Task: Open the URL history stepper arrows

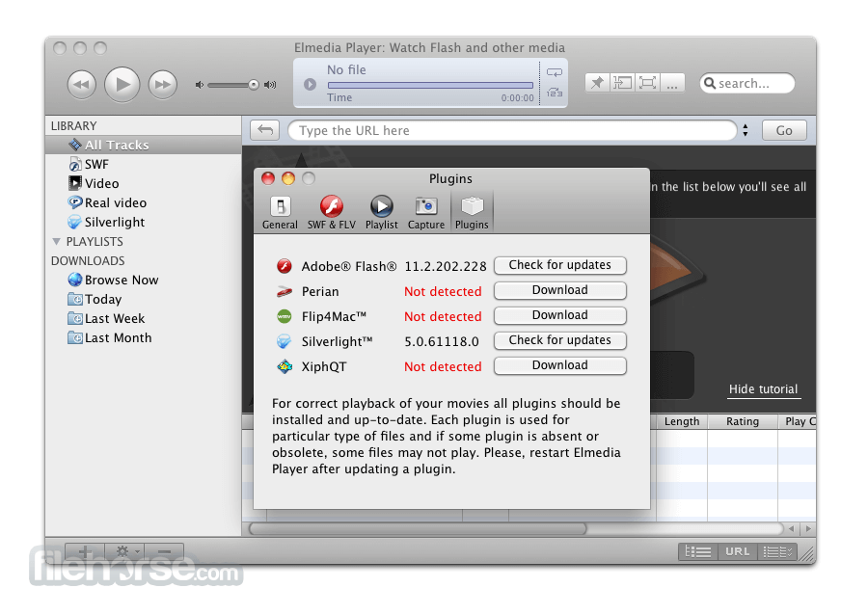Action: (x=746, y=130)
